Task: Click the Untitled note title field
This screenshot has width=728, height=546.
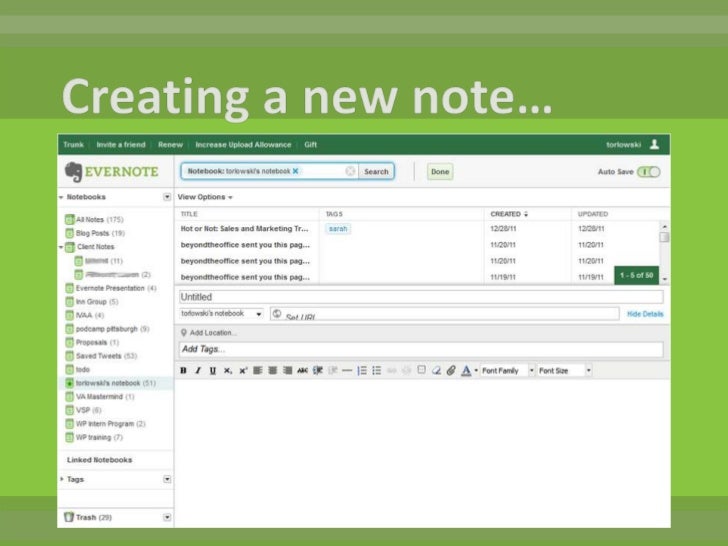Action: click(x=421, y=297)
